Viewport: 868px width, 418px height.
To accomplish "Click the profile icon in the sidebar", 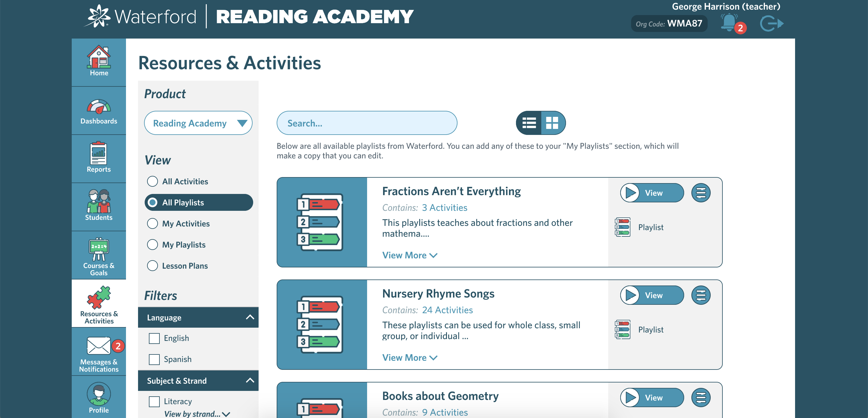I will (x=99, y=397).
